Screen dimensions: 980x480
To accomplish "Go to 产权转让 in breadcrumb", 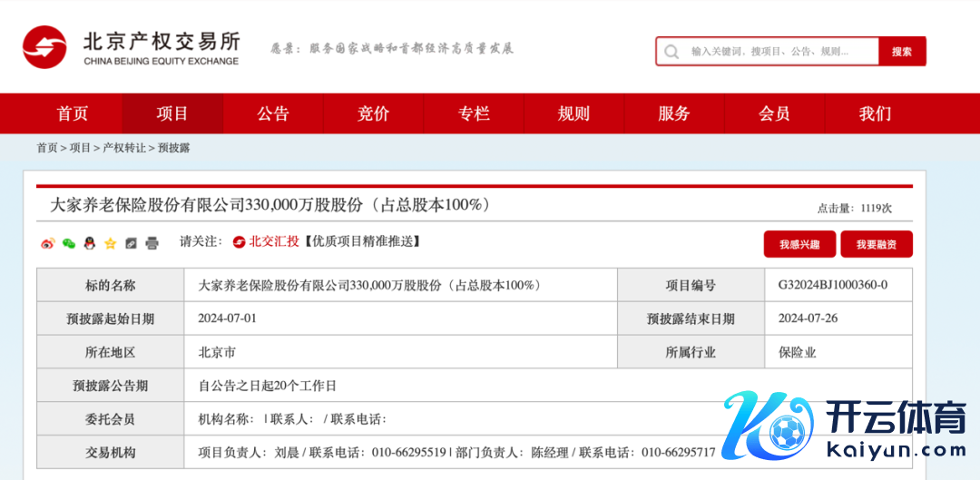I will [124, 148].
